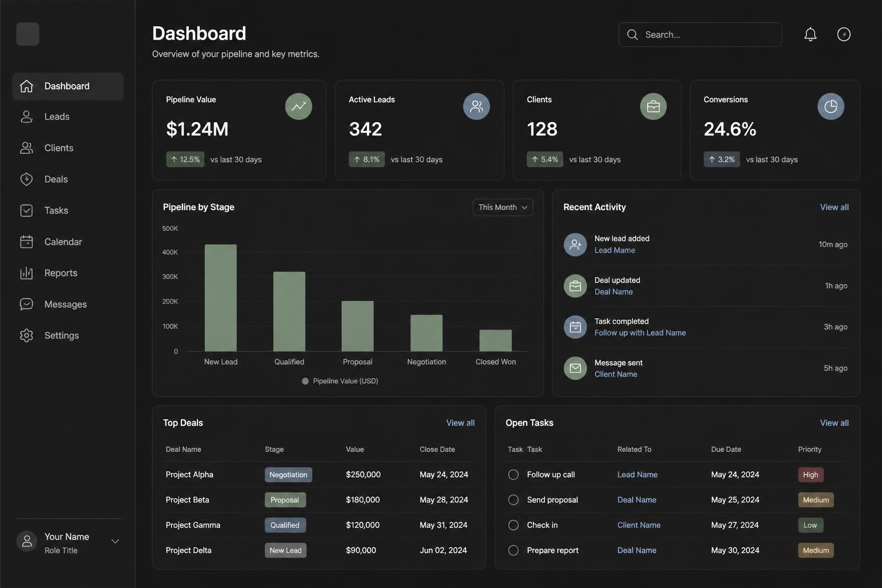
Task: Click the Conversions pie chart icon
Action: [x=831, y=106]
